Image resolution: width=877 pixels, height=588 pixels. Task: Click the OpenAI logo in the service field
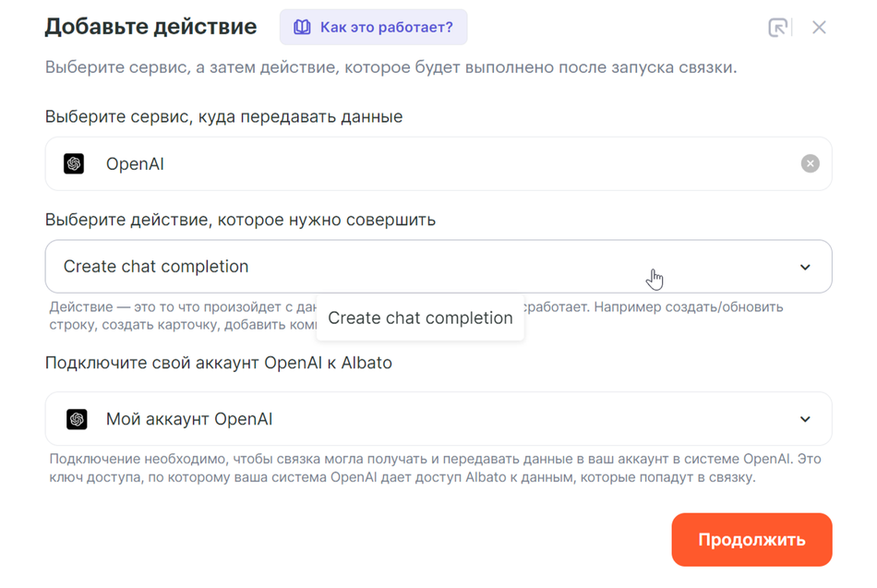click(74, 164)
